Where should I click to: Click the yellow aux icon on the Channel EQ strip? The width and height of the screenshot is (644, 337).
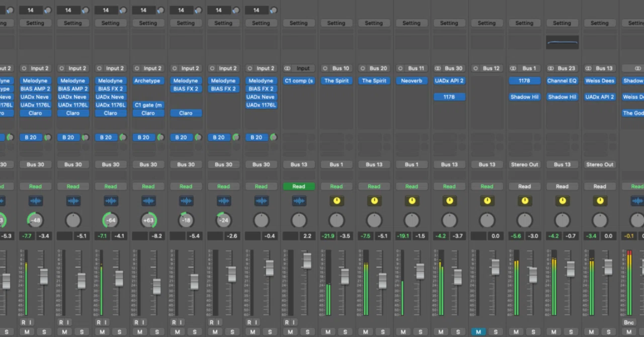point(562,201)
